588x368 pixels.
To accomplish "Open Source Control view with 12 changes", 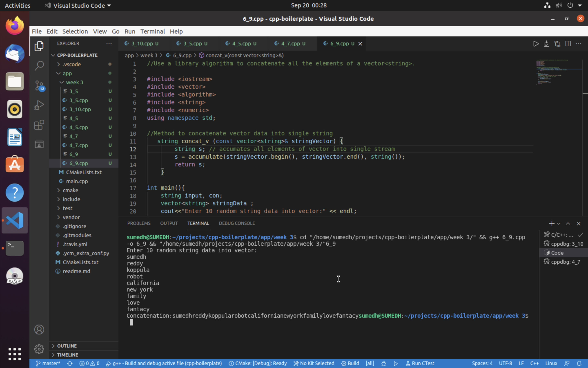I will [39, 85].
